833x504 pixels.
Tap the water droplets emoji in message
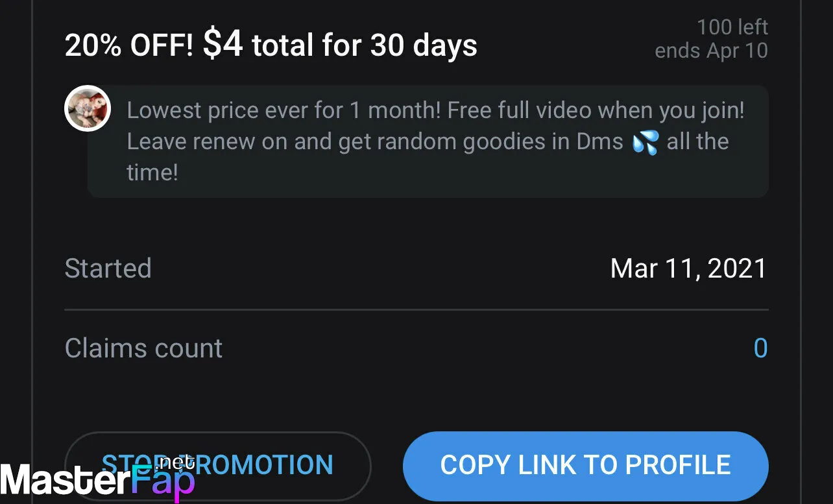pos(645,142)
